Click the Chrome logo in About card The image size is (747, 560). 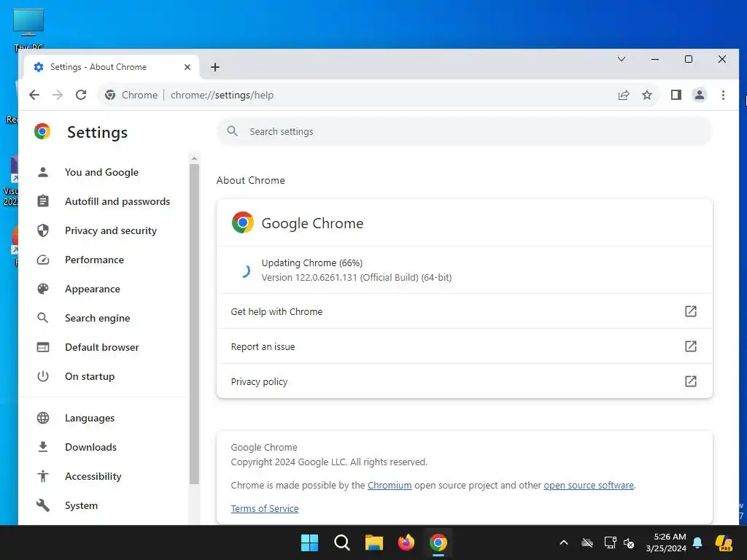(243, 222)
